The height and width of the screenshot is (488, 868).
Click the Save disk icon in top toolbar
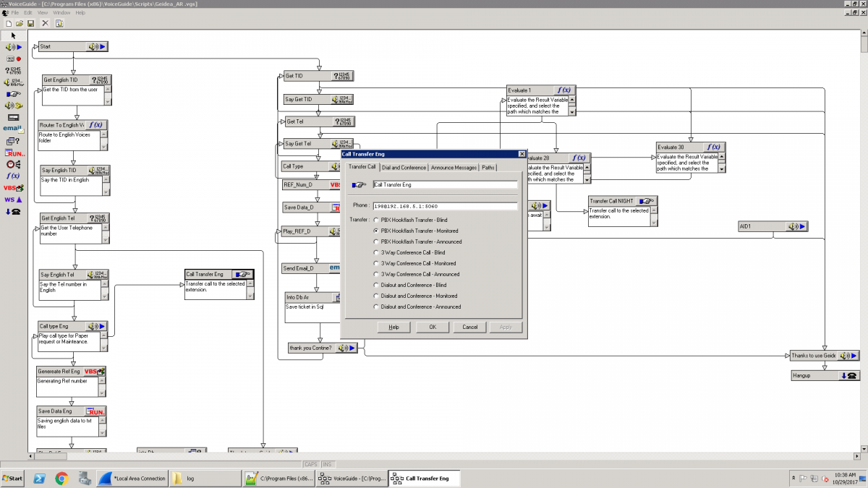30,23
